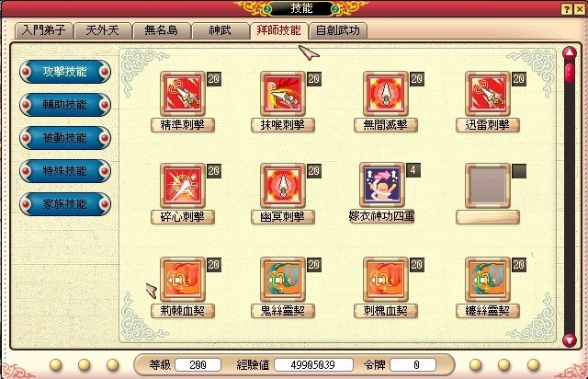Switch to the 入門弟子 tab

point(44,30)
